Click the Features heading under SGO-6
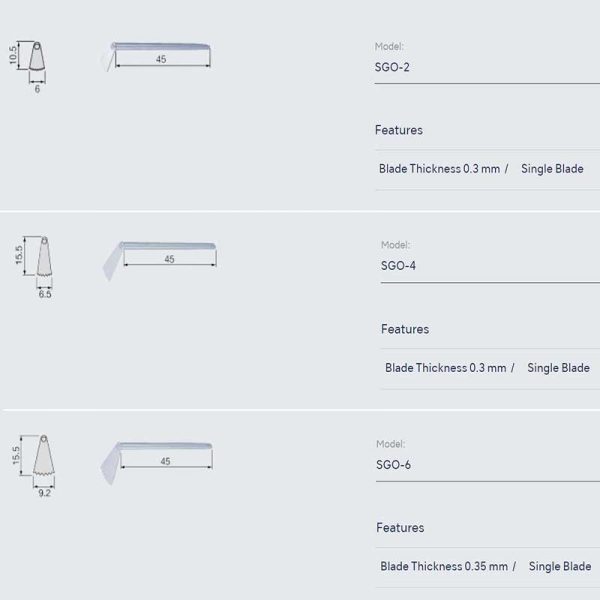 click(400, 527)
